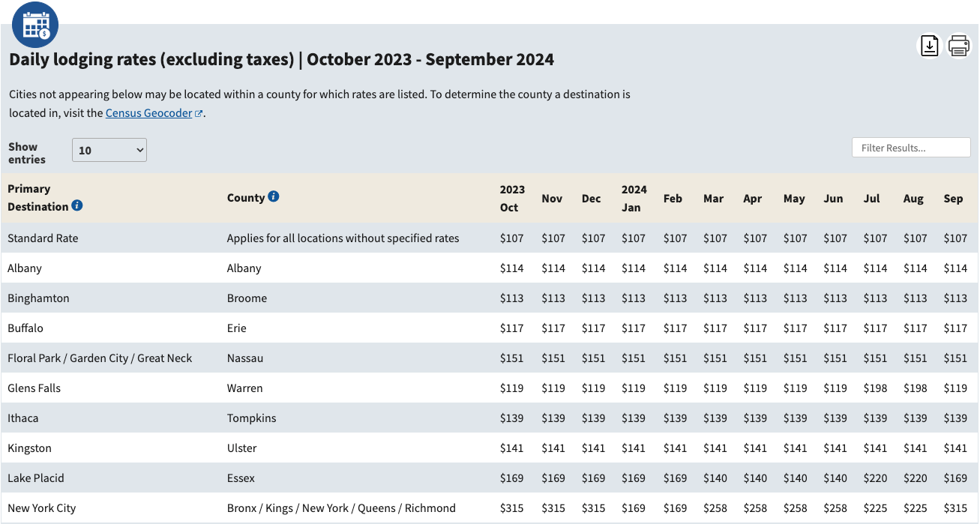Screen dimensions: 980x524
Task: Click the Primary Destination column header
Action: [x=38, y=198]
